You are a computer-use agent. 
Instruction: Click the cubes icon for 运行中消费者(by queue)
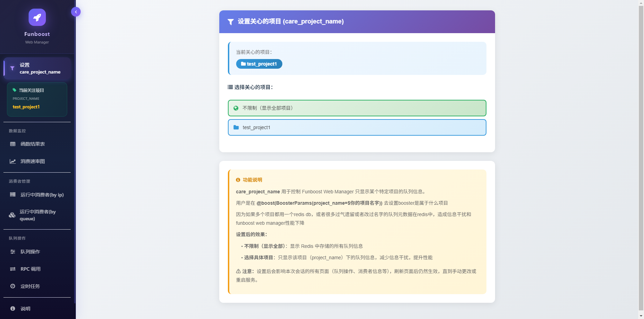(x=12, y=215)
